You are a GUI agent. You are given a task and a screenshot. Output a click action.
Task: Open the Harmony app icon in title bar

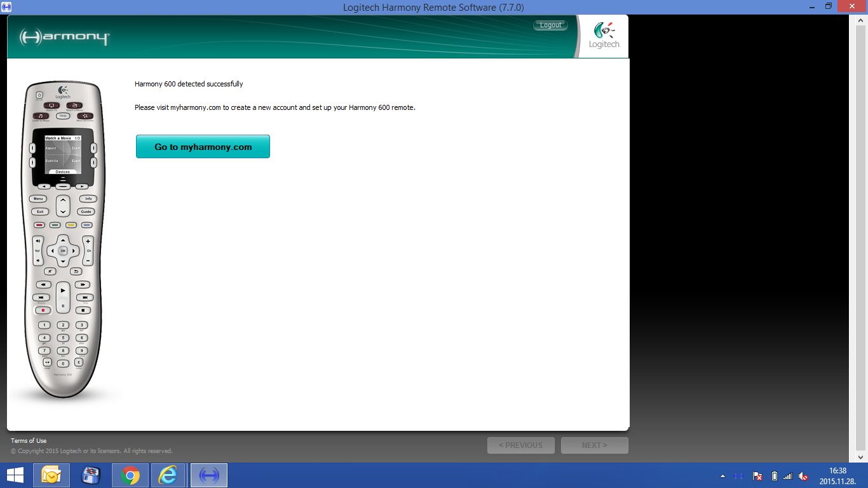click(x=6, y=6)
